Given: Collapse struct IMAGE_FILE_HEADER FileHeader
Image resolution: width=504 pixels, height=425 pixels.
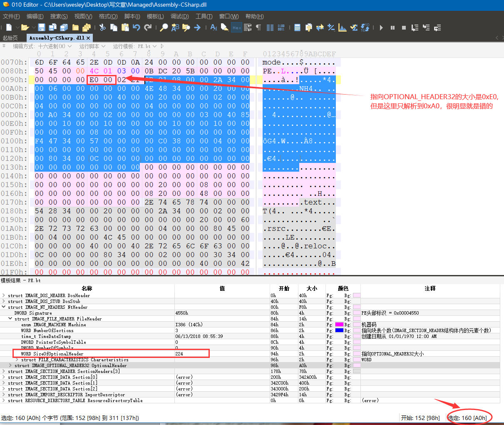Looking at the screenshot, I should 10,319.
